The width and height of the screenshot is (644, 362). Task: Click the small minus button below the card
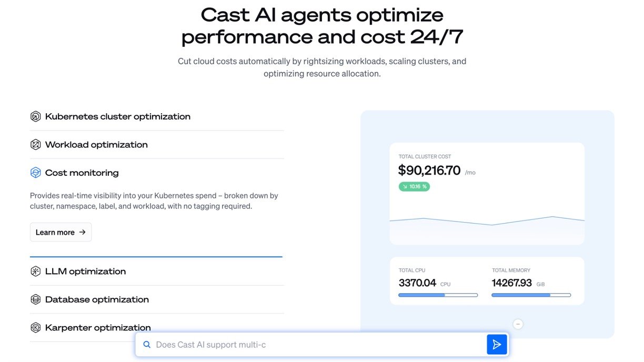click(518, 324)
